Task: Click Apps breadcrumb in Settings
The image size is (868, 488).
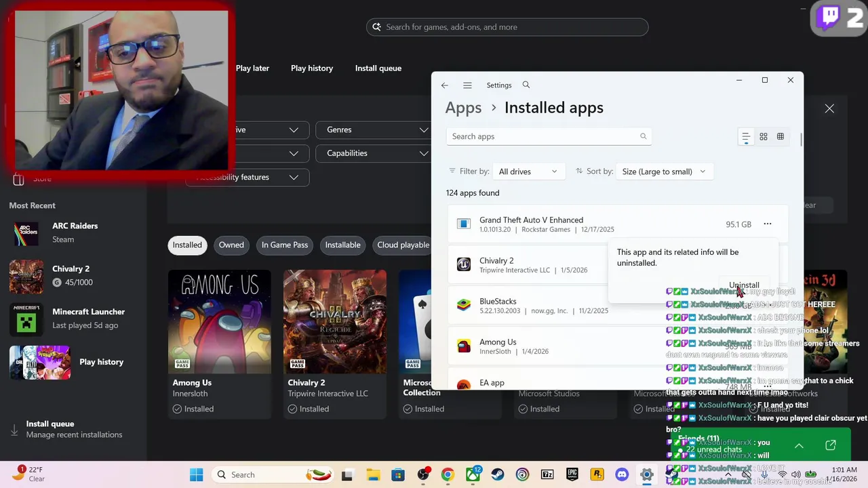Action: click(x=463, y=108)
